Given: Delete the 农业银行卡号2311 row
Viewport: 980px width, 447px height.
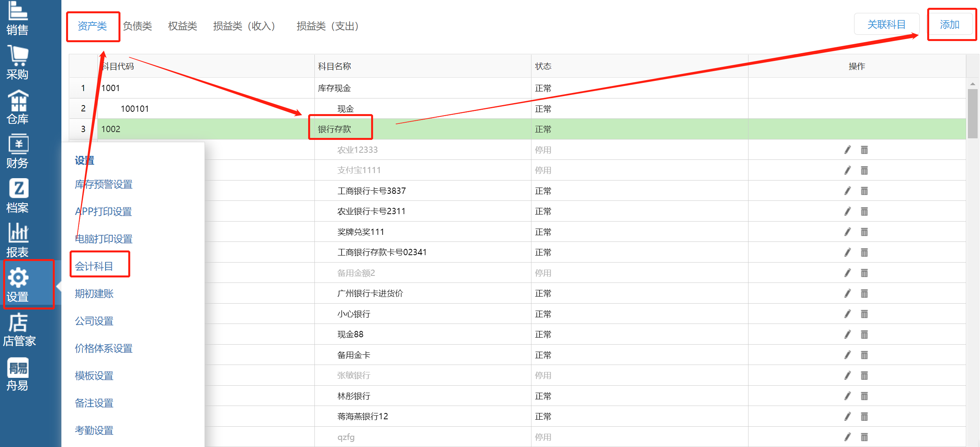Looking at the screenshot, I should (x=864, y=211).
